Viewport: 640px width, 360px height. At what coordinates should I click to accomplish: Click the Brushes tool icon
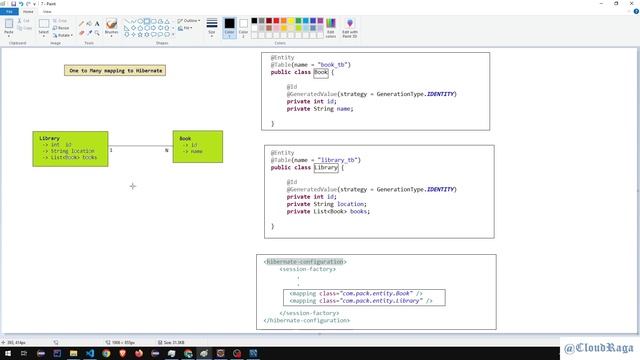pos(111,24)
